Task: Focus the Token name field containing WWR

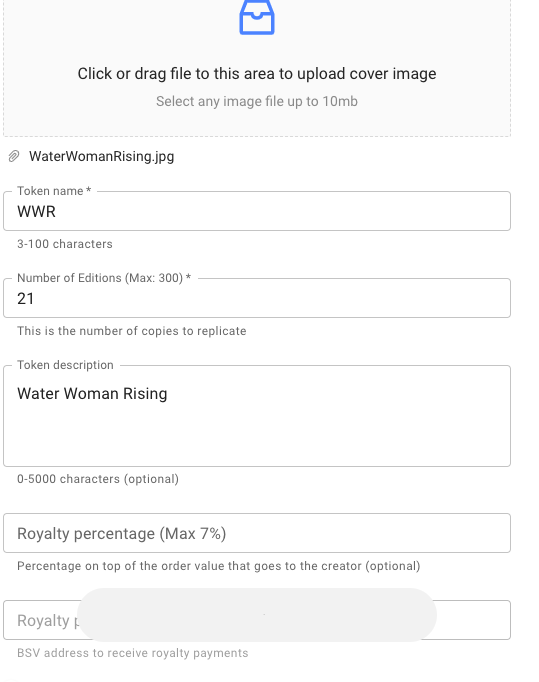Action: click(257, 211)
